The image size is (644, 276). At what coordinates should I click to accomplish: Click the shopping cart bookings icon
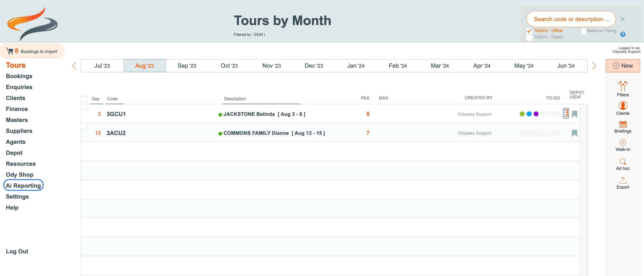coord(9,51)
